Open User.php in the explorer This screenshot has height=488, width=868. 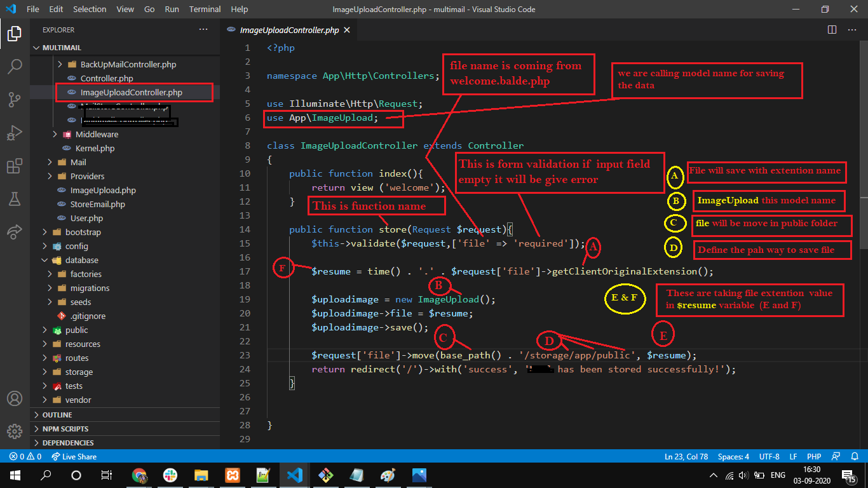point(86,218)
